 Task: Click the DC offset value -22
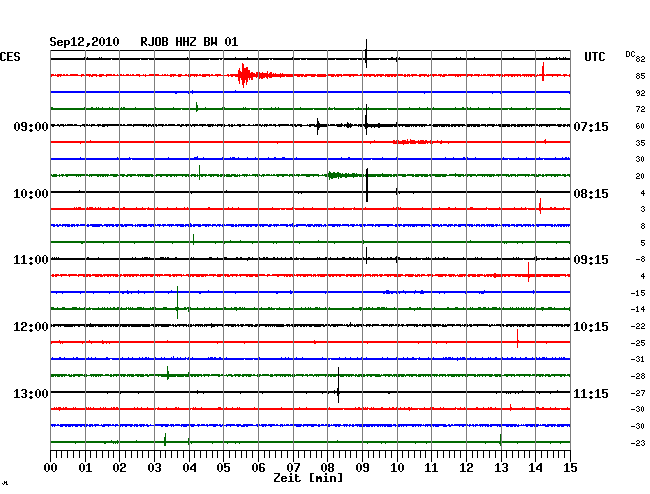pyautogui.click(x=638, y=326)
